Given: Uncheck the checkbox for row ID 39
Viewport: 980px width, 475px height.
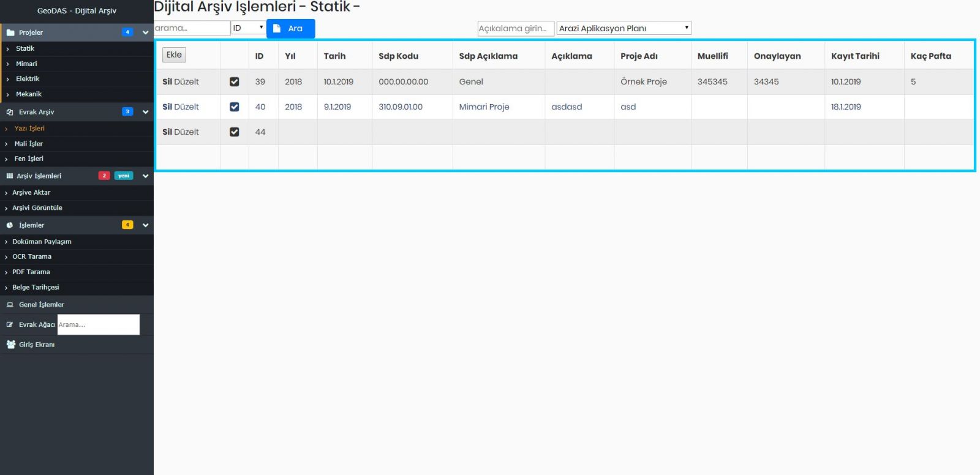Looking at the screenshot, I should tap(234, 82).
